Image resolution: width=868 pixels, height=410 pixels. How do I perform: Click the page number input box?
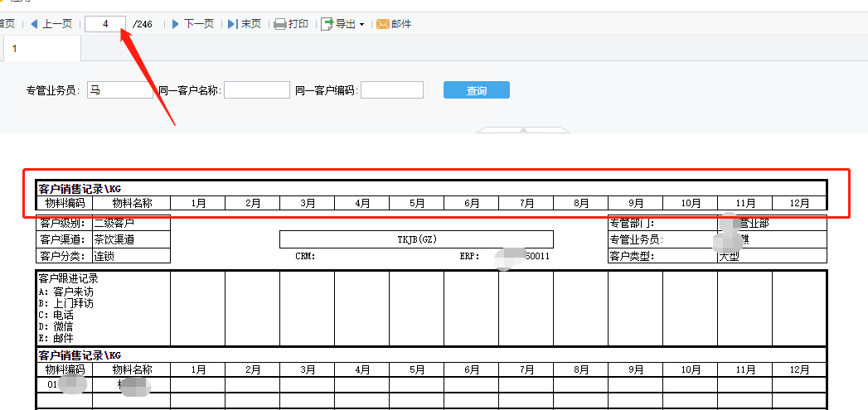[x=105, y=24]
